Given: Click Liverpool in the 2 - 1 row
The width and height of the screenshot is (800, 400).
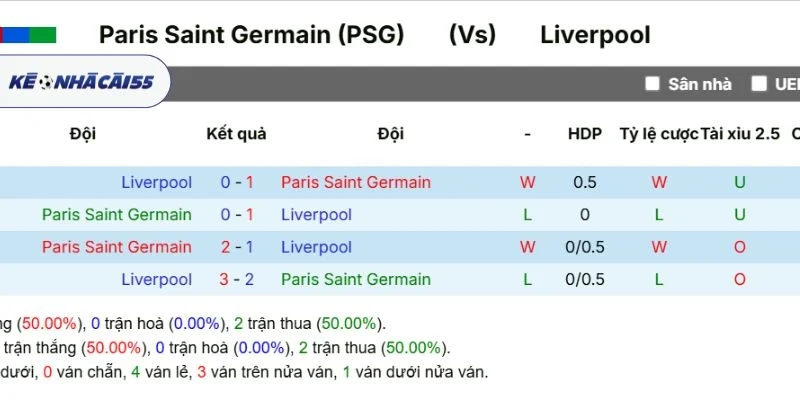Looking at the screenshot, I should (316, 247).
